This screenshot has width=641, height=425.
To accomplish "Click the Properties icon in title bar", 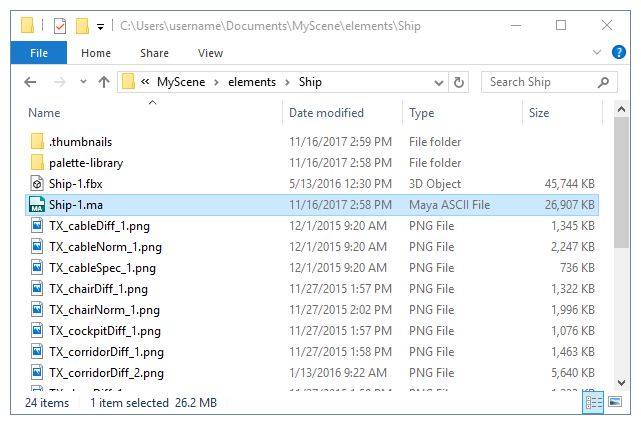I will click(x=59, y=24).
